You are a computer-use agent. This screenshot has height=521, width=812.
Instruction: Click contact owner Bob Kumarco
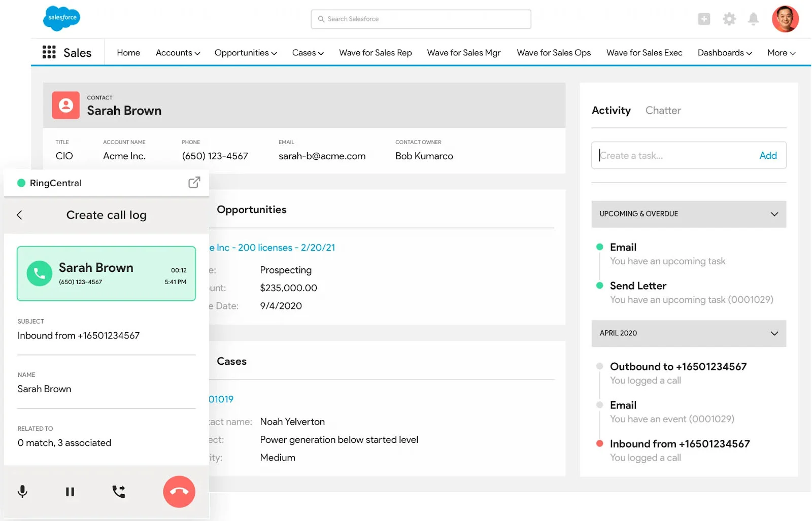point(424,156)
